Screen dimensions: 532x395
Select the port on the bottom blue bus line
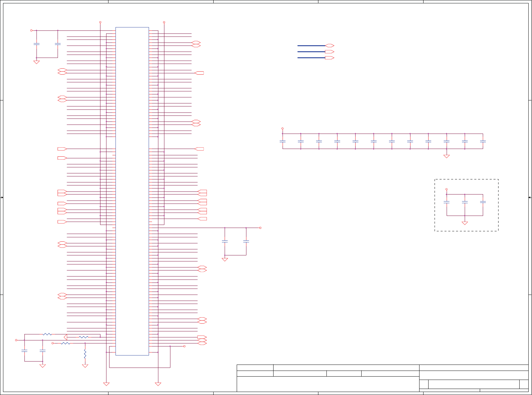point(330,58)
